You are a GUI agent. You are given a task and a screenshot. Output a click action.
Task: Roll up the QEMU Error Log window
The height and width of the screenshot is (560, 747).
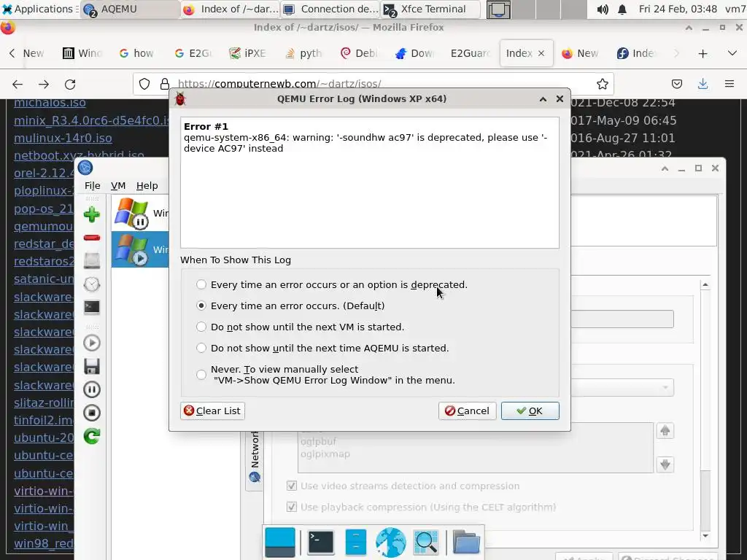tap(543, 99)
